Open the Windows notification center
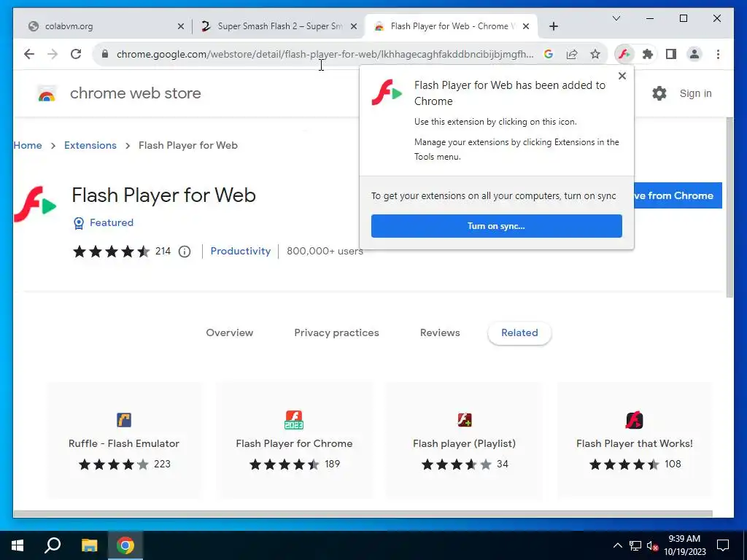747x560 pixels. (x=723, y=545)
